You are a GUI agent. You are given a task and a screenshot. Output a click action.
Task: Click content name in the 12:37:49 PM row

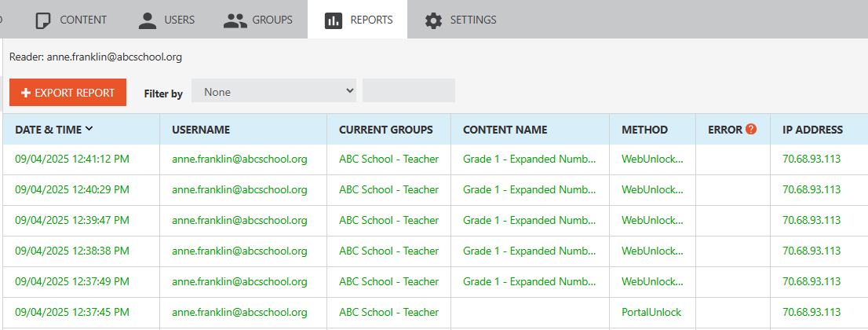pos(529,281)
